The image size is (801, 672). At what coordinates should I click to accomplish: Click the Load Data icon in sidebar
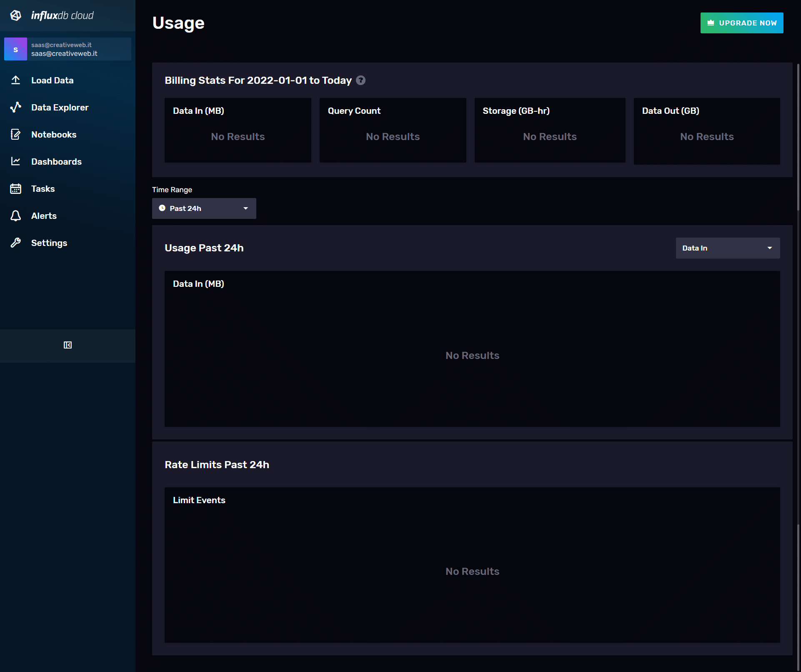click(16, 80)
